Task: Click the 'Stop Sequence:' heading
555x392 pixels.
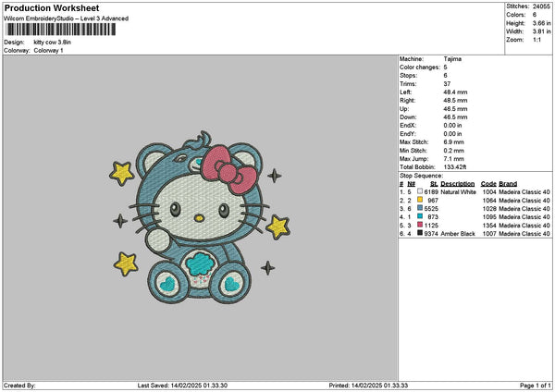Action: (421, 176)
